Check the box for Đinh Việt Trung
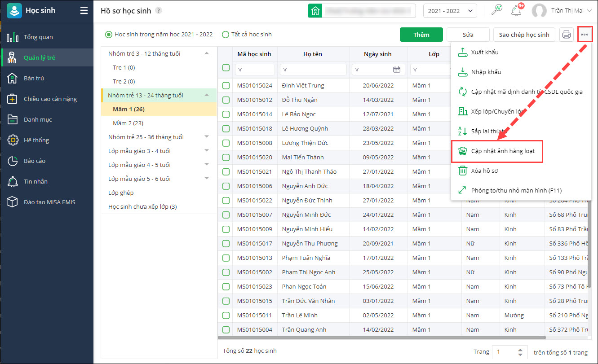The image size is (598, 364). (226, 85)
